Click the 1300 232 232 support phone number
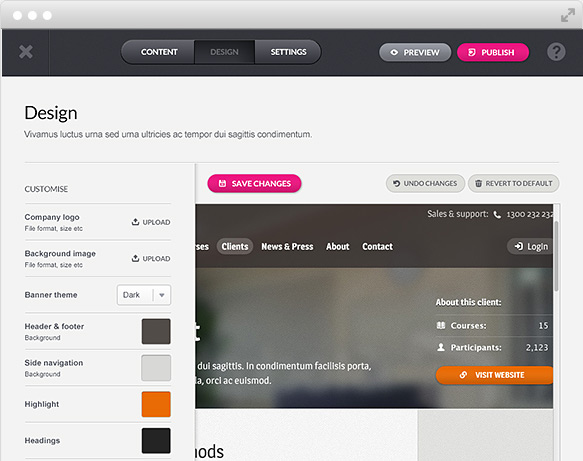 pos(529,215)
